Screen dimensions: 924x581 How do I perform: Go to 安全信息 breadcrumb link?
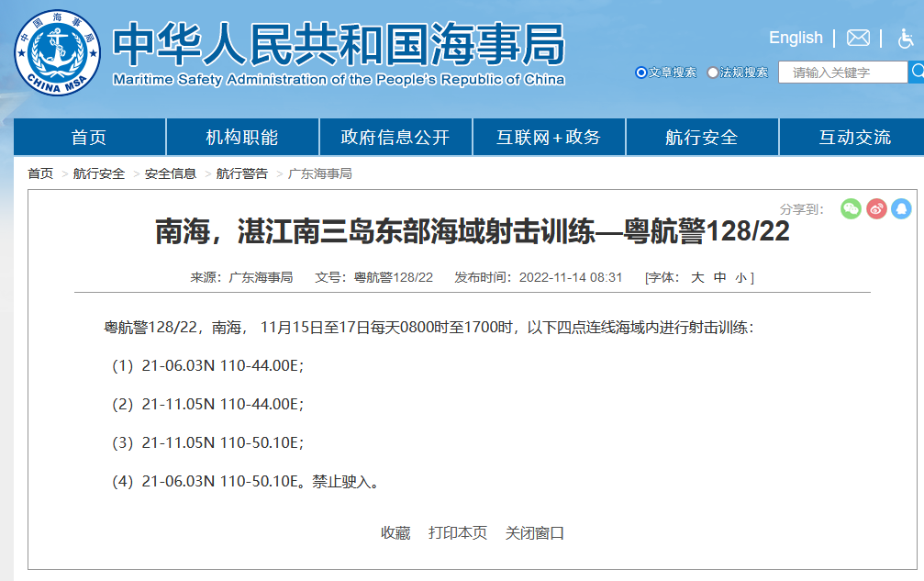pos(171,173)
